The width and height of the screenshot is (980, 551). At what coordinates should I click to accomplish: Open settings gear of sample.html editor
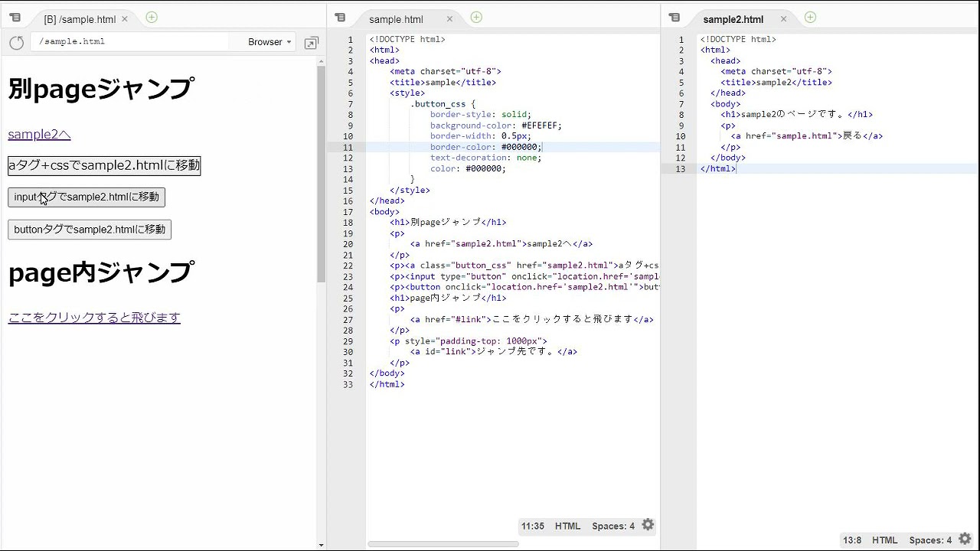click(x=648, y=524)
